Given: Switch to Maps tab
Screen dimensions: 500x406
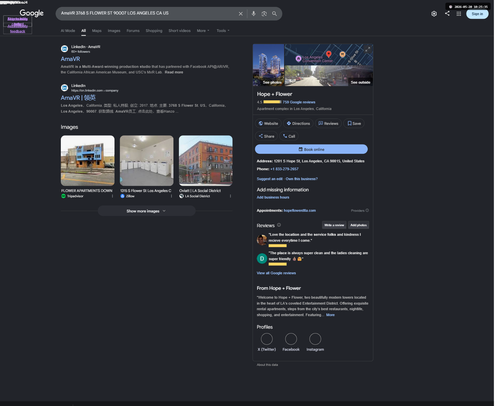Looking at the screenshot, I should coord(97,31).
